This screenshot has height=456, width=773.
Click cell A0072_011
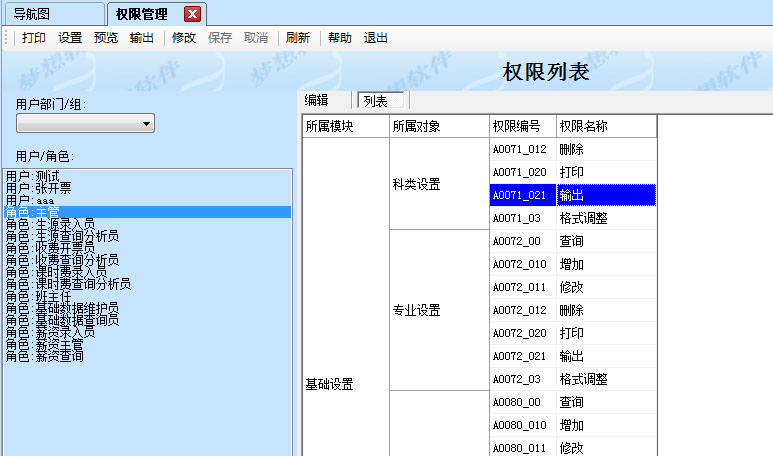(523, 287)
